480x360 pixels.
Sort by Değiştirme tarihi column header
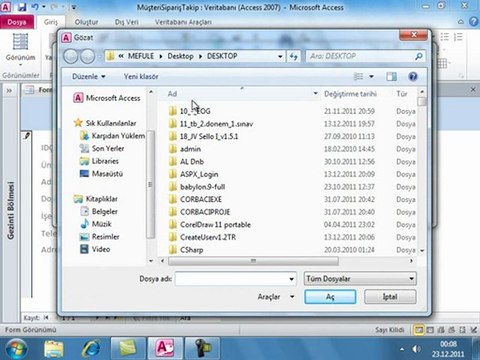(x=350, y=94)
